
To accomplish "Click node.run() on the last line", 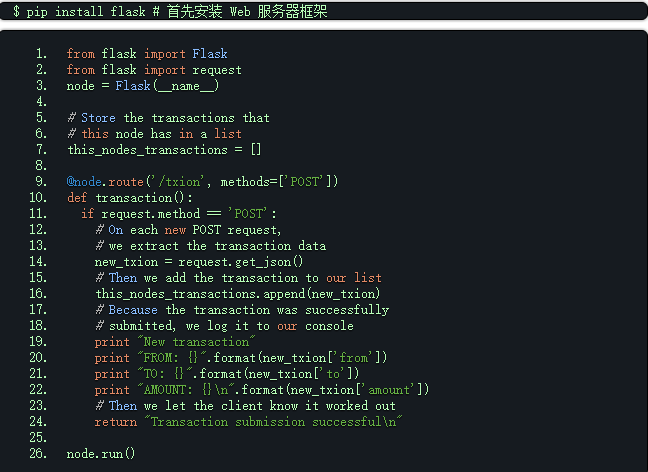I will click(x=101, y=454).
